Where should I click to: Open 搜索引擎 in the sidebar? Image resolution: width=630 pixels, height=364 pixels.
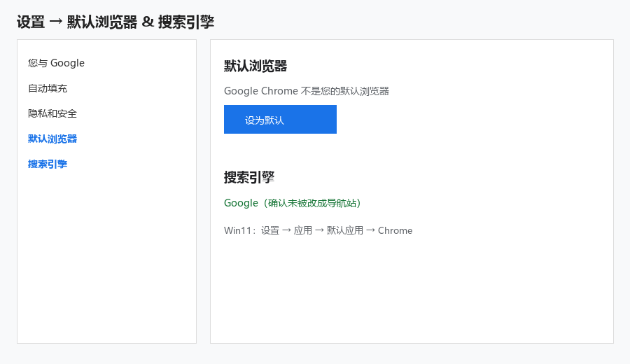tap(48, 164)
